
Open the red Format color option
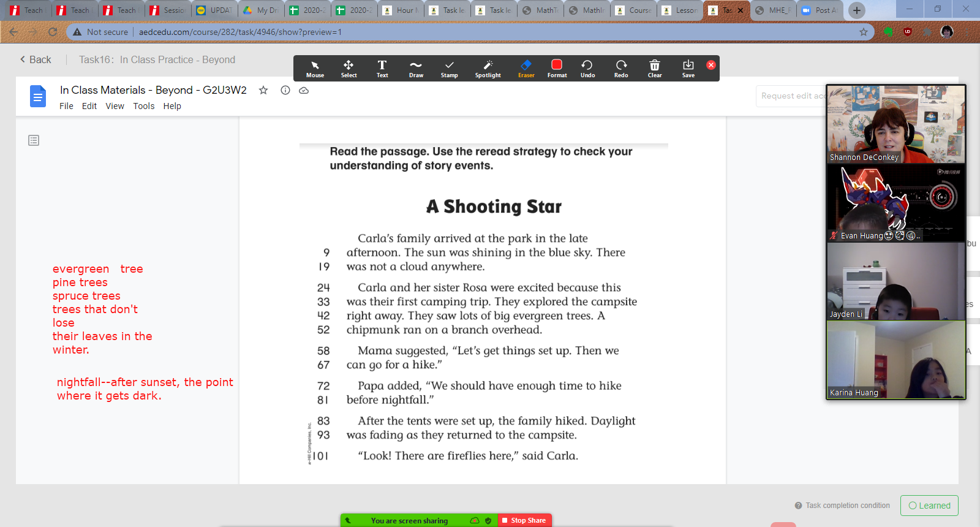click(557, 69)
